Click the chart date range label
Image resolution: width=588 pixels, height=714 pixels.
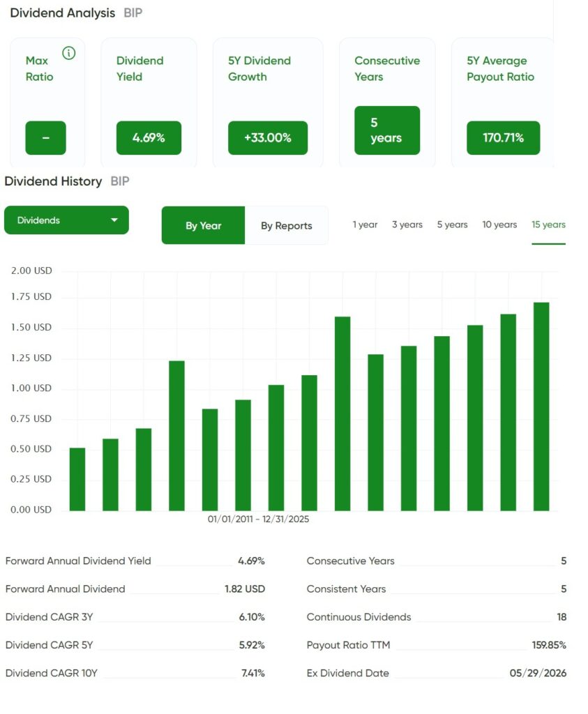(258, 519)
